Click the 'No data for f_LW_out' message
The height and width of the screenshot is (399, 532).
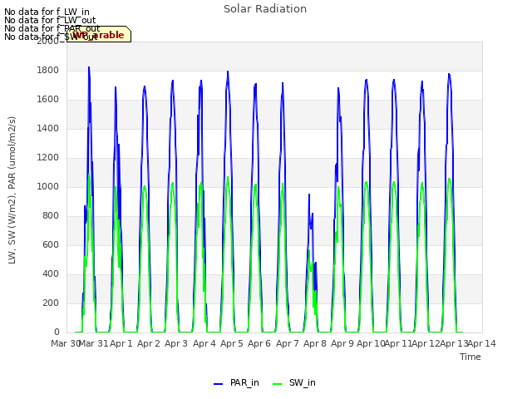pos(50,20)
